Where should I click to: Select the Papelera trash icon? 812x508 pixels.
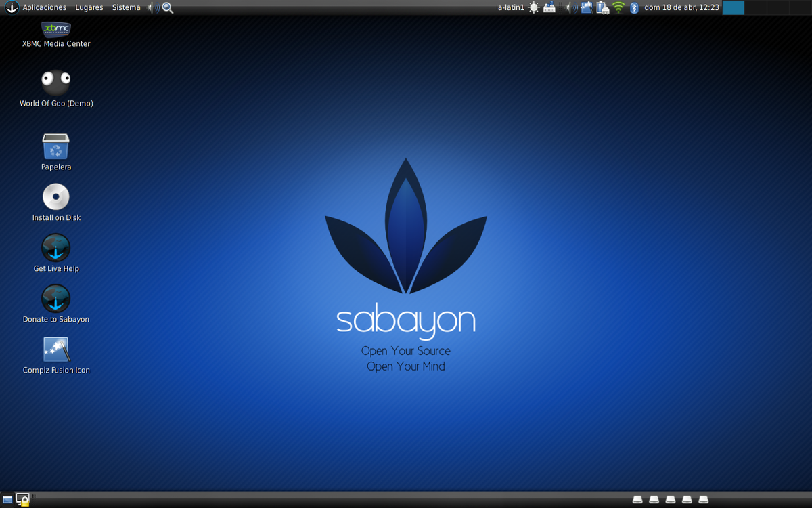coord(56,152)
